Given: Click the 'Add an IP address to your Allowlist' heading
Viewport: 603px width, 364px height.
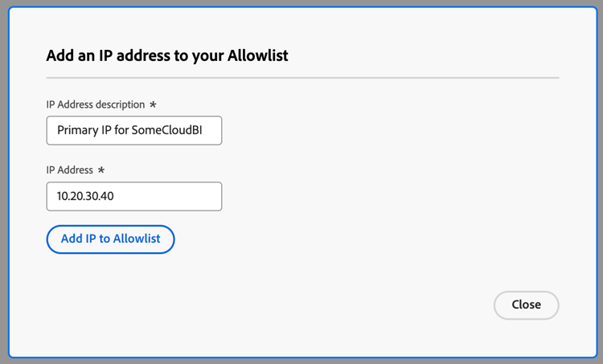Looking at the screenshot, I should click(x=167, y=55).
